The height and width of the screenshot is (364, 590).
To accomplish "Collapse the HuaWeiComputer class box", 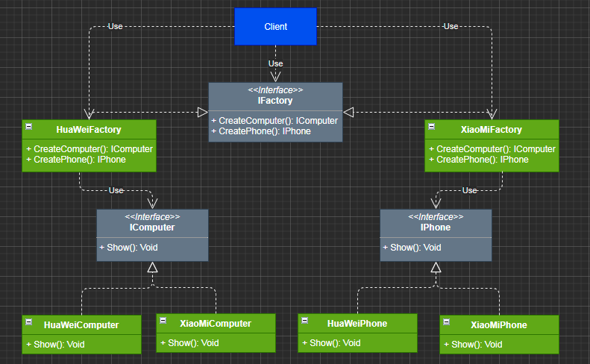I will [29, 321].
